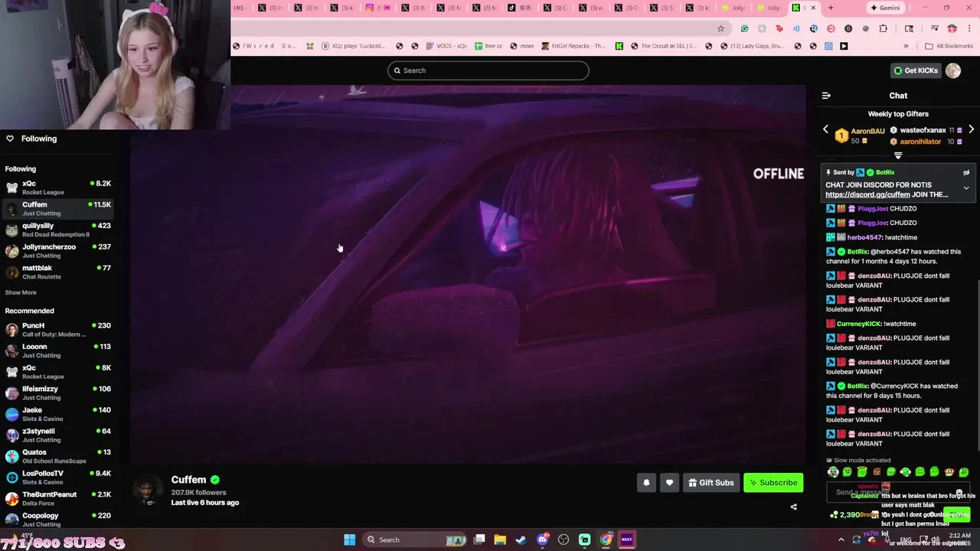The image size is (980, 551).
Task: Select Cuffem in the Following list
Action: (x=58, y=208)
